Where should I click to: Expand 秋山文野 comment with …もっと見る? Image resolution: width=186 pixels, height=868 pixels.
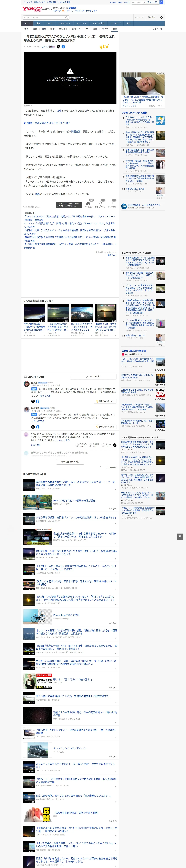[38, 421]
